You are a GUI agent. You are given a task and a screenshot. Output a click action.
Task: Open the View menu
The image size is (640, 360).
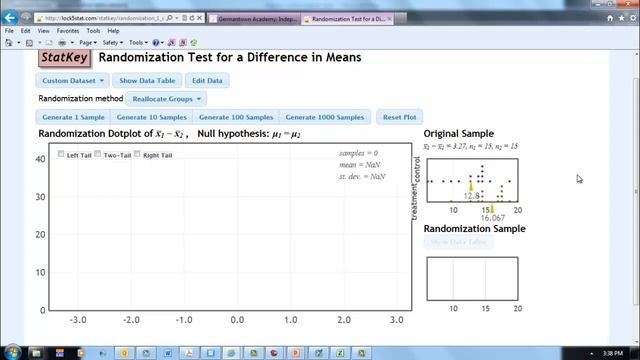click(43, 31)
